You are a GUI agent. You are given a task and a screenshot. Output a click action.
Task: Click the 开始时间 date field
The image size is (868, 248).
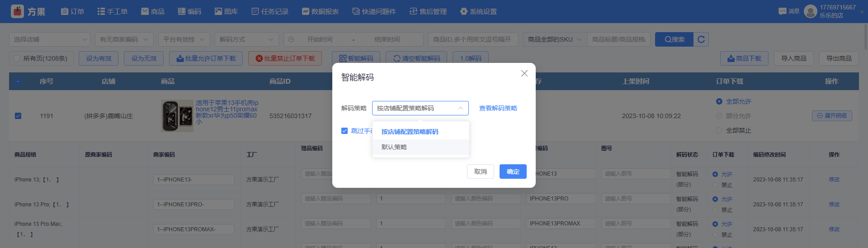[320, 39]
